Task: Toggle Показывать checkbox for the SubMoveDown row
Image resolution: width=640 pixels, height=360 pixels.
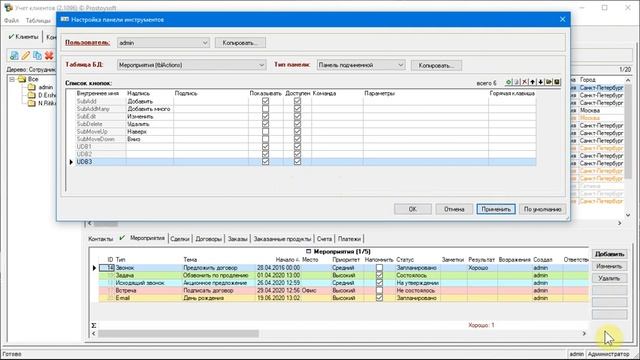Action: [265, 139]
